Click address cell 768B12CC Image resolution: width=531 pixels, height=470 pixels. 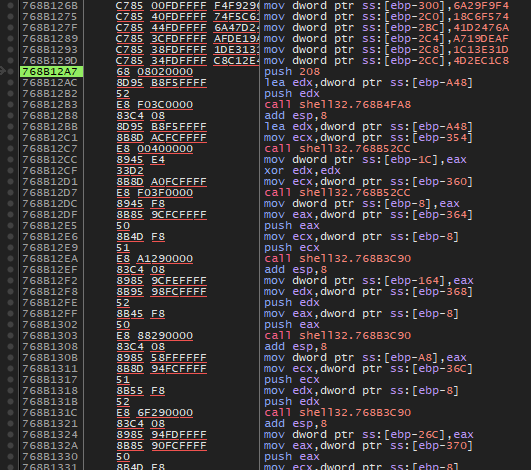[x=50, y=160]
